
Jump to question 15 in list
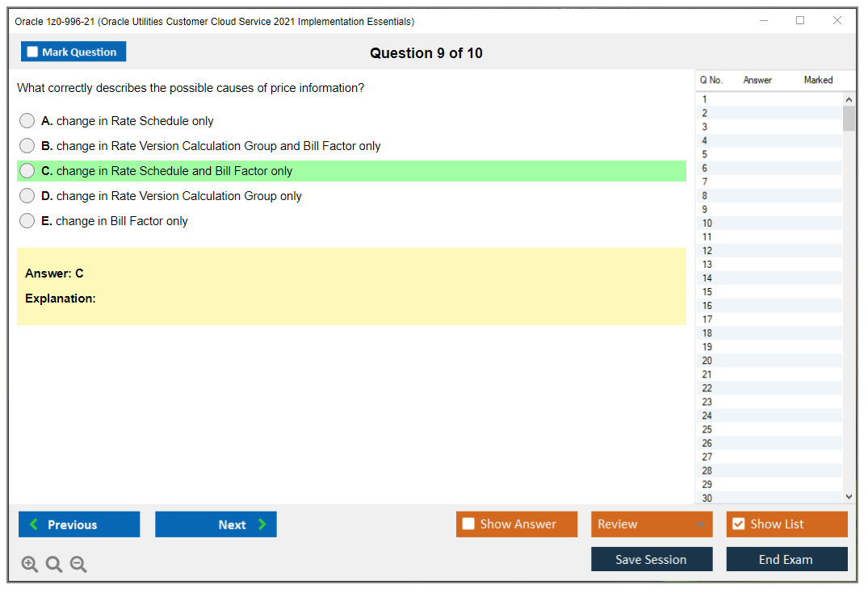click(x=707, y=292)
